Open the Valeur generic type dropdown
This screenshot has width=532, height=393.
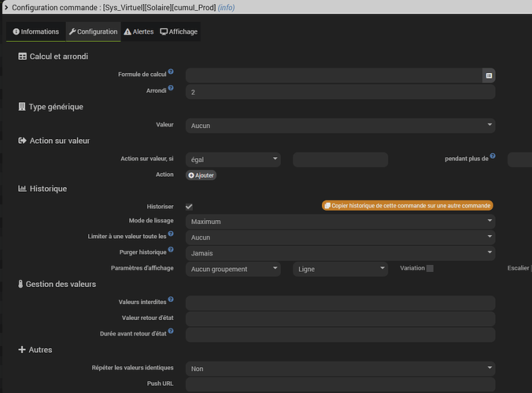[x=340, y=126]
